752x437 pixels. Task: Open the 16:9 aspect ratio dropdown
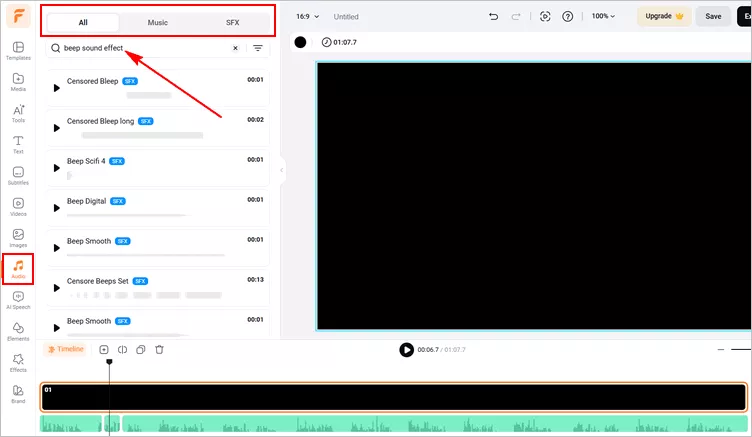tap(307, 16)
